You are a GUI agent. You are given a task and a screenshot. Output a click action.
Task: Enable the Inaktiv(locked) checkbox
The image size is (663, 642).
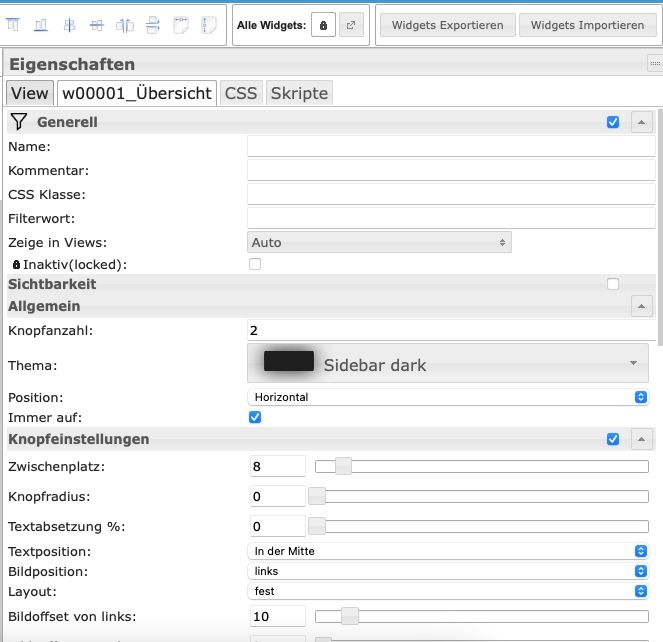pos(255,264)
